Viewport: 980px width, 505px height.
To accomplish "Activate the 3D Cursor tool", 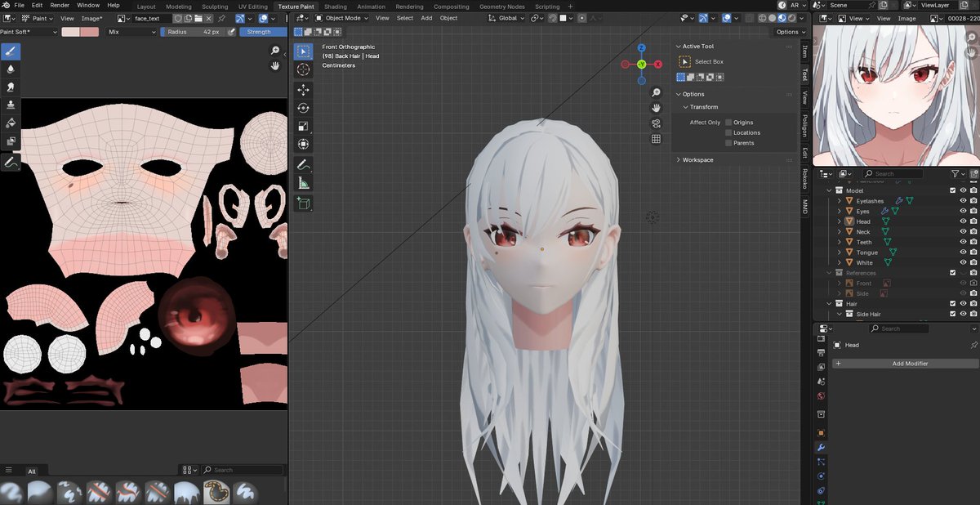I will point(303,70).
